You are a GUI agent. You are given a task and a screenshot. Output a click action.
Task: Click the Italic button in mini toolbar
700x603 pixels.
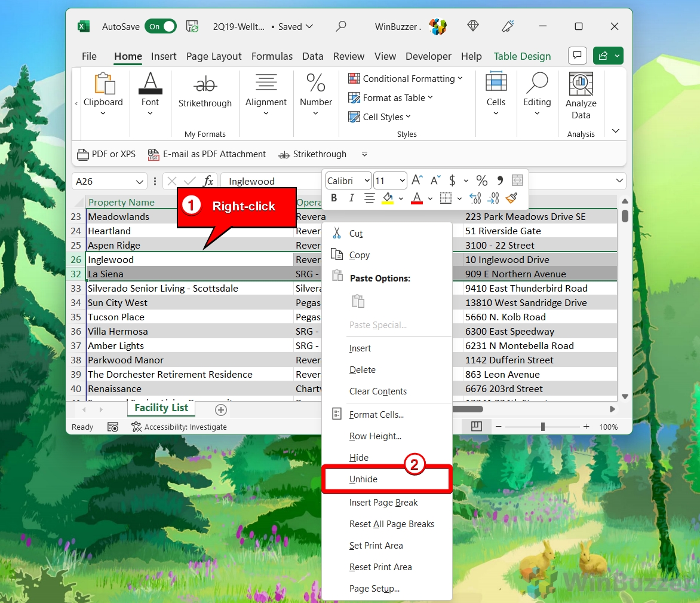tap(351, 198)
